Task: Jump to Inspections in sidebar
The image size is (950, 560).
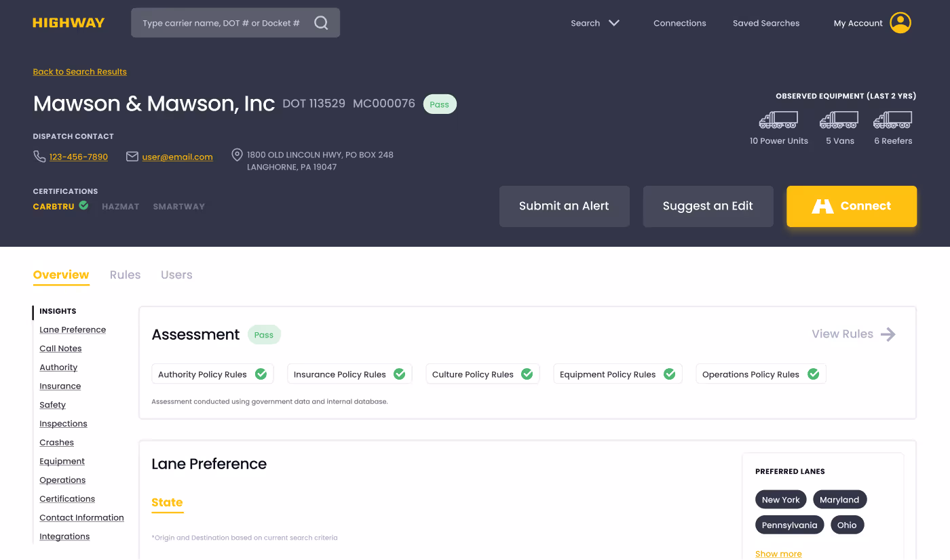Action: point(63,424)
